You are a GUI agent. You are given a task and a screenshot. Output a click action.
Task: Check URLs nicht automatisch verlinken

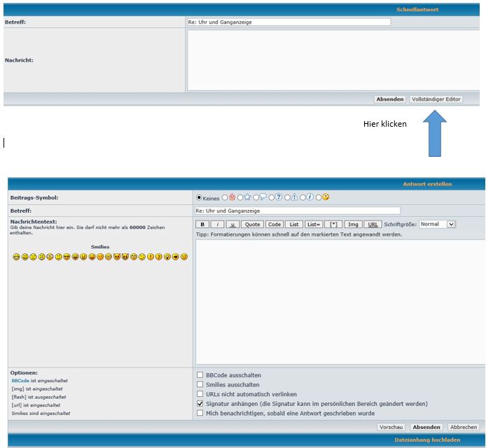click(200, 394)
